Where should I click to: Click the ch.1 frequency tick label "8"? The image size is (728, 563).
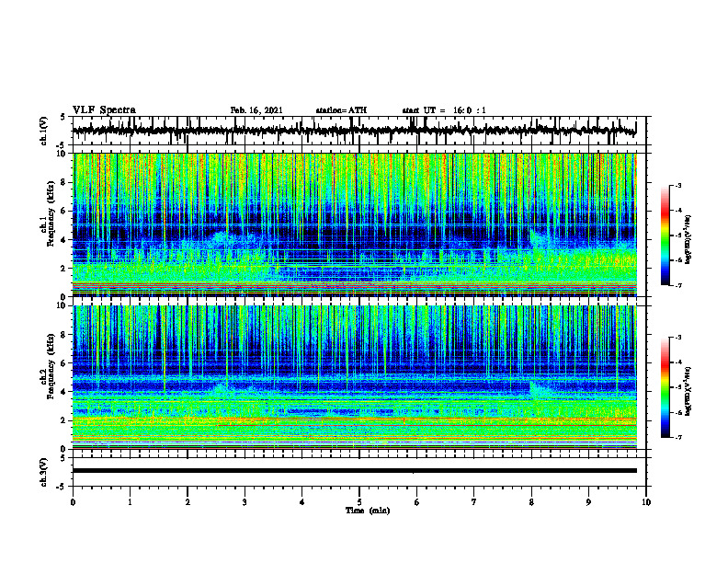(x=63, y=182)
